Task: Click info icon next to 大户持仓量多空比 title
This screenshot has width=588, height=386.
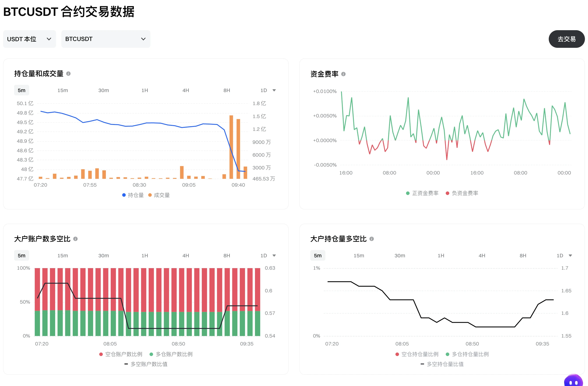Action: point(371,239)
